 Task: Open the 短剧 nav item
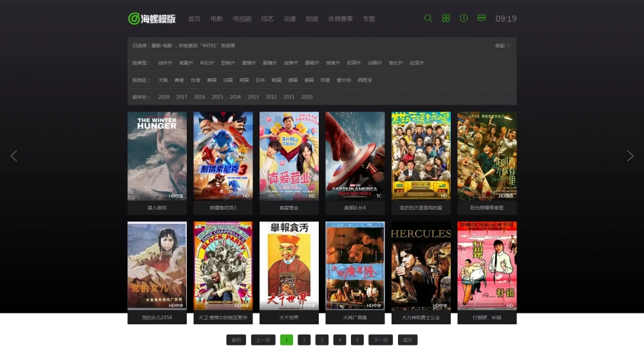(312, 19)
